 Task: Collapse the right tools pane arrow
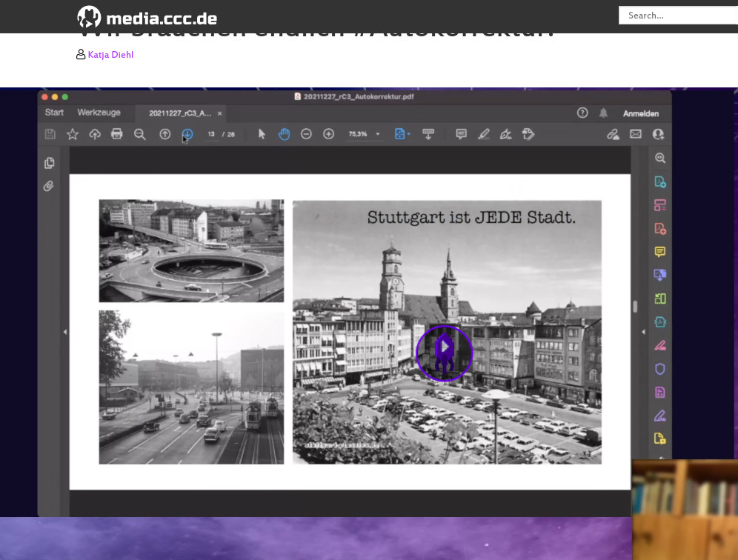coord(642,332)
